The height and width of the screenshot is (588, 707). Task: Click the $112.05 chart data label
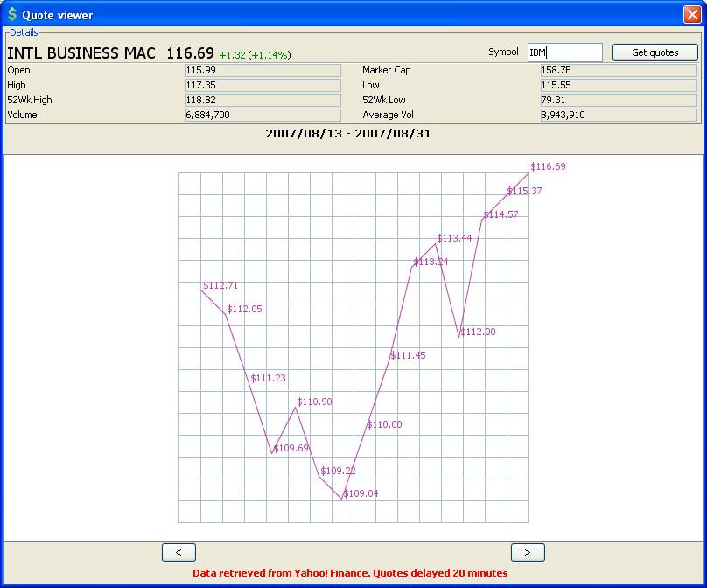(244, 309)
